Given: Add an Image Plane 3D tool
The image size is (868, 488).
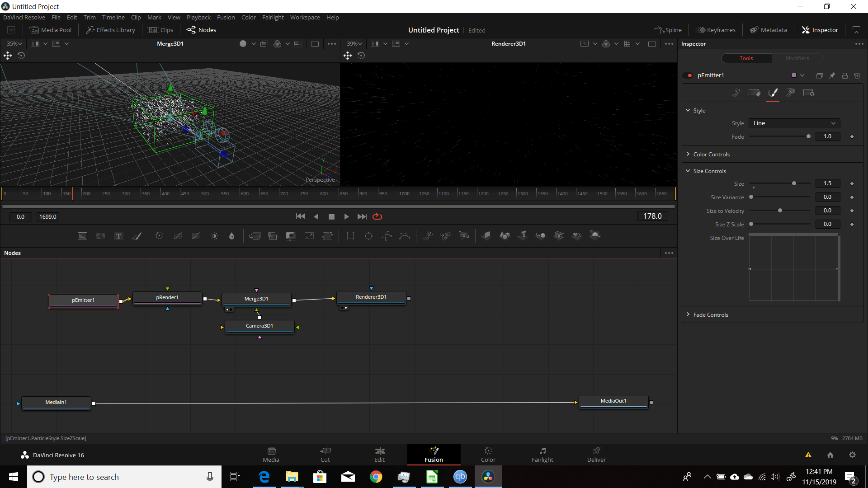Looking at the screenshot, I should pyautogui.click(x=486, y=235).
